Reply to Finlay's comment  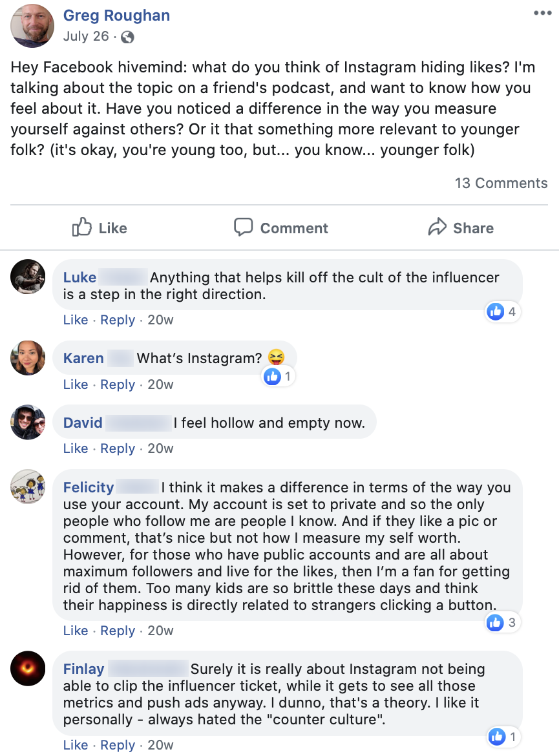118,745
